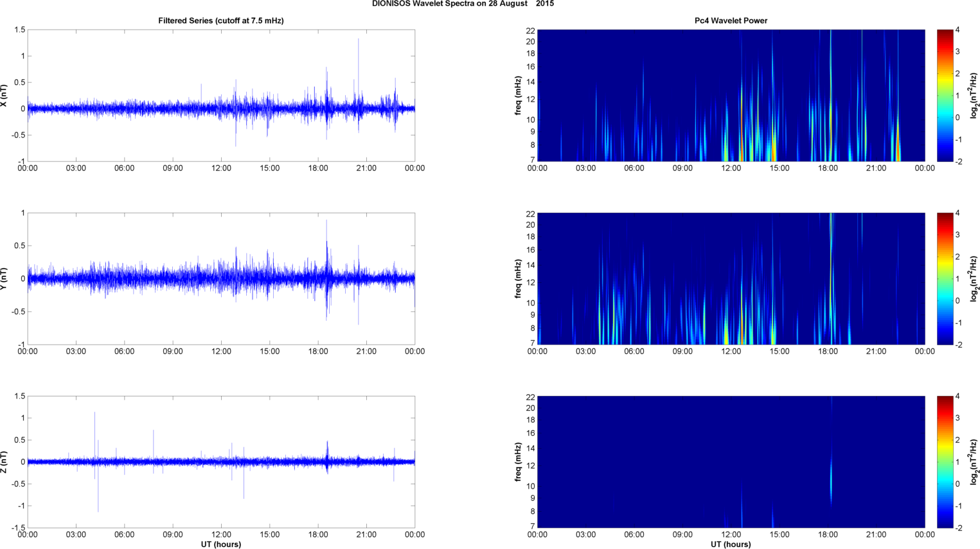
Task: Click the 10 mHz tick of the bottom spectrum
Action: tap(531, 486)
